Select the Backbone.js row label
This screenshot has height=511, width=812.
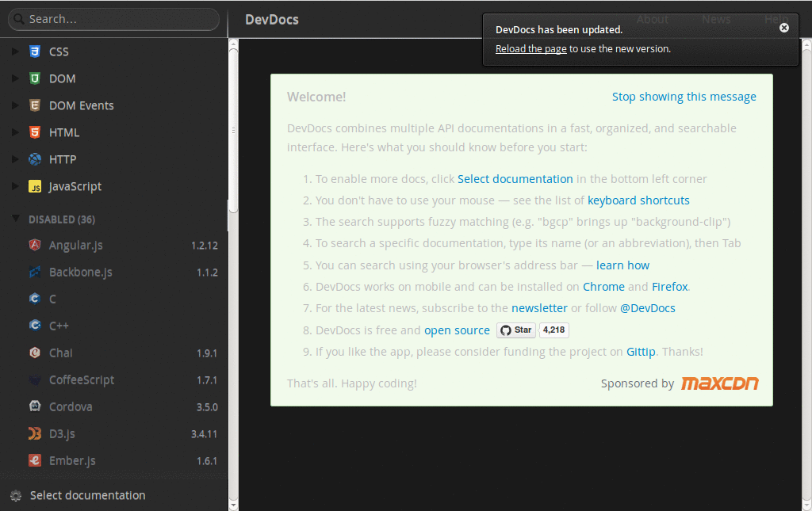[x=80, y=272]
